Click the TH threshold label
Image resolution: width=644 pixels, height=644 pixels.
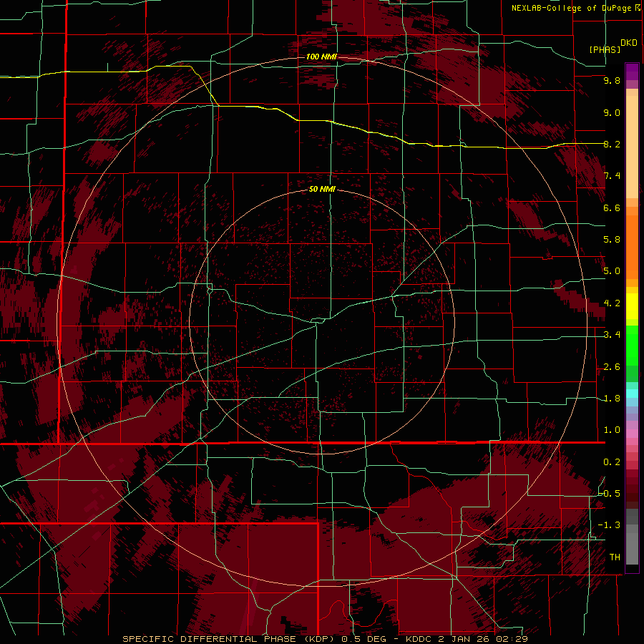[x=615, y=557]
